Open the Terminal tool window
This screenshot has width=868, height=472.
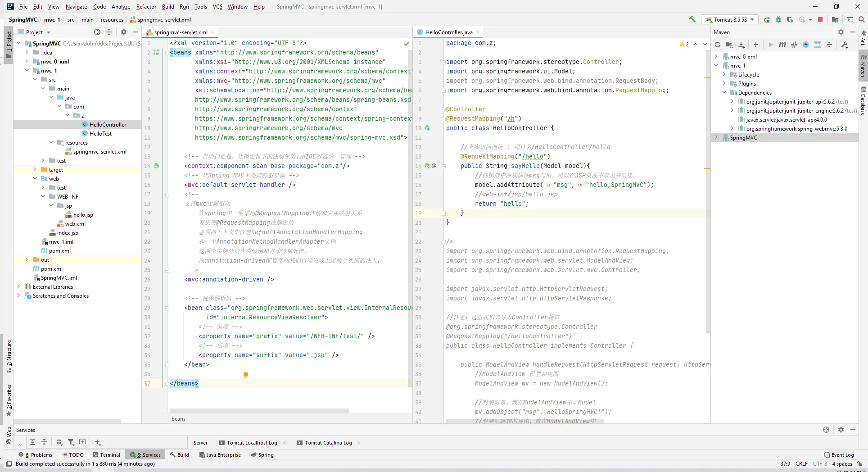click(107, 455)
